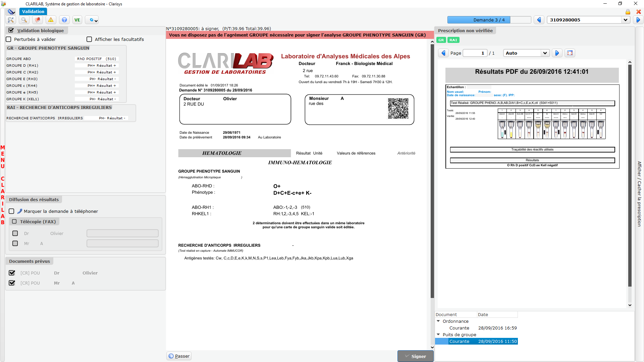
Task: Go to next demande with right arrow
Action: click(x=638, y=20)
